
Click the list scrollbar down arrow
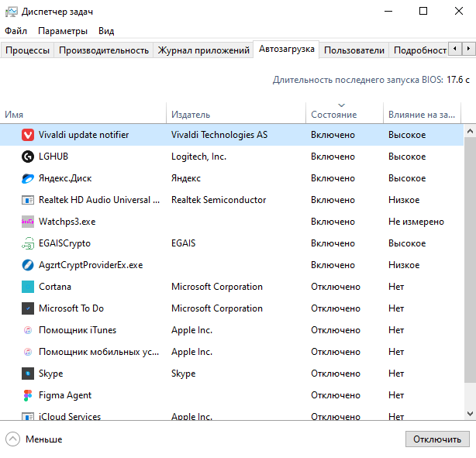point(470,413)
